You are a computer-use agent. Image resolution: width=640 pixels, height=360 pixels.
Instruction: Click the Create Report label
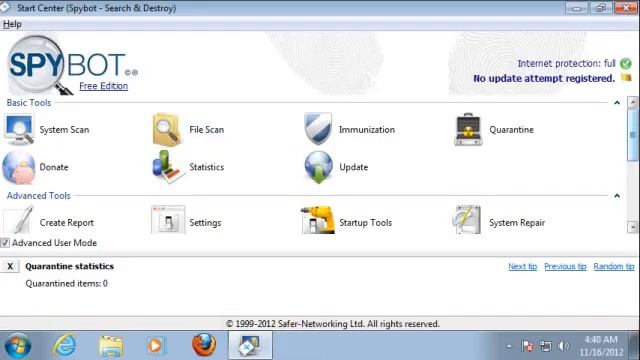point(67,223)
